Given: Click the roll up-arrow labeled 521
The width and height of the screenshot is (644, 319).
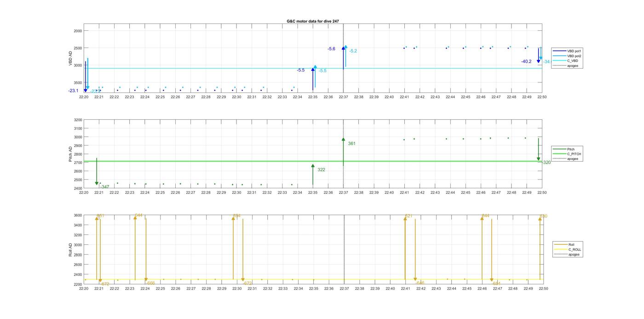Looking at the screenshot, I should coord(405,249).
